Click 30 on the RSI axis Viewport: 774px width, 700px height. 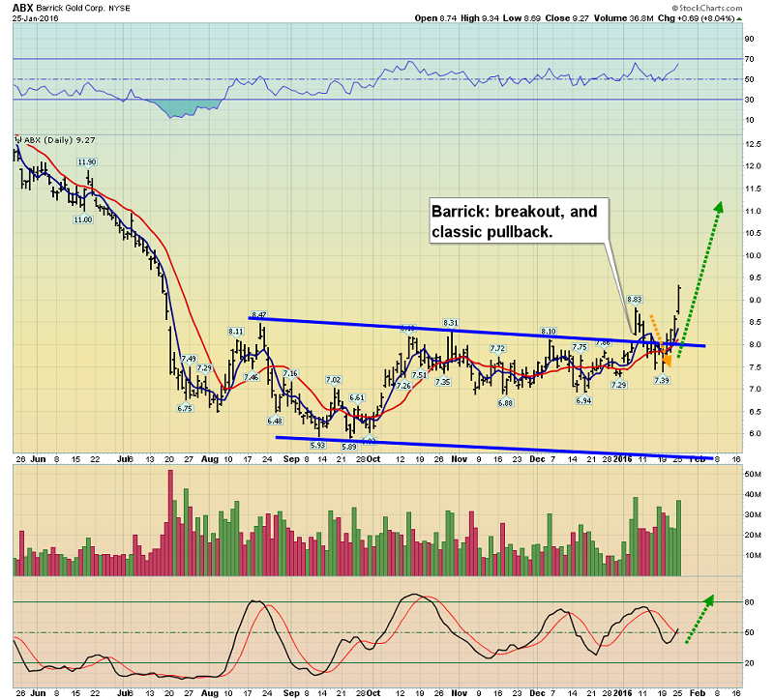point(749,100)
